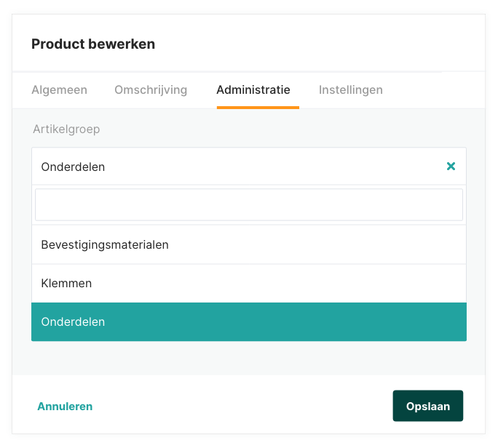Clear the selected Onderdelen value with the X icon
The image size is (498, 448).
451,167
